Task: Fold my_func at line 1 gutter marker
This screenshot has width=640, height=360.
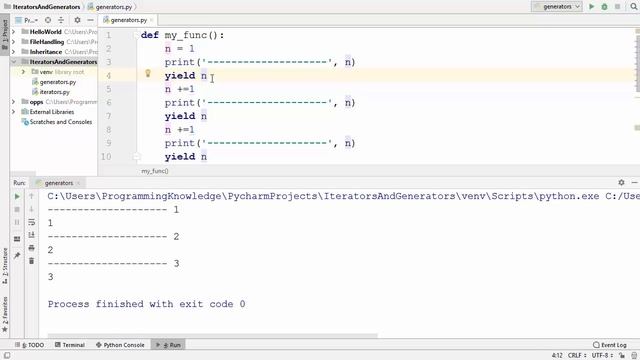Action: click(x=136, y=36)
